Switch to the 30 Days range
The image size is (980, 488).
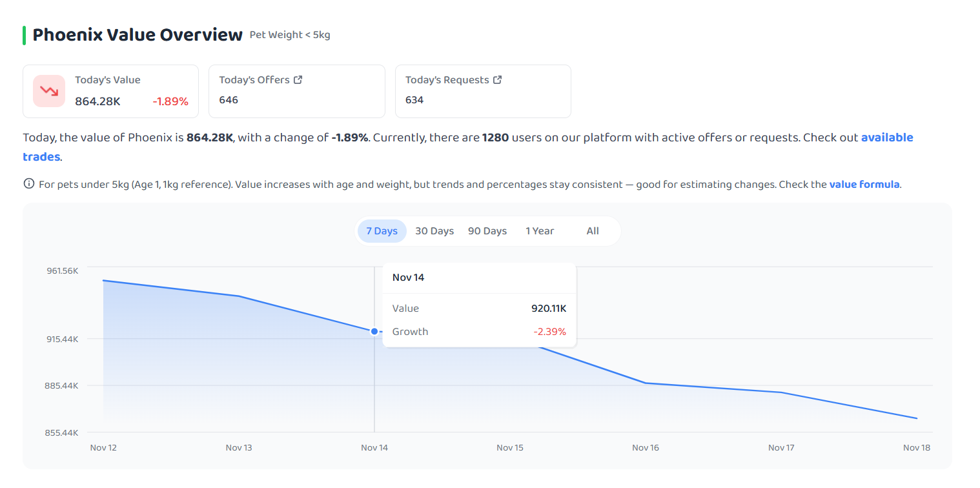[434, 231]
